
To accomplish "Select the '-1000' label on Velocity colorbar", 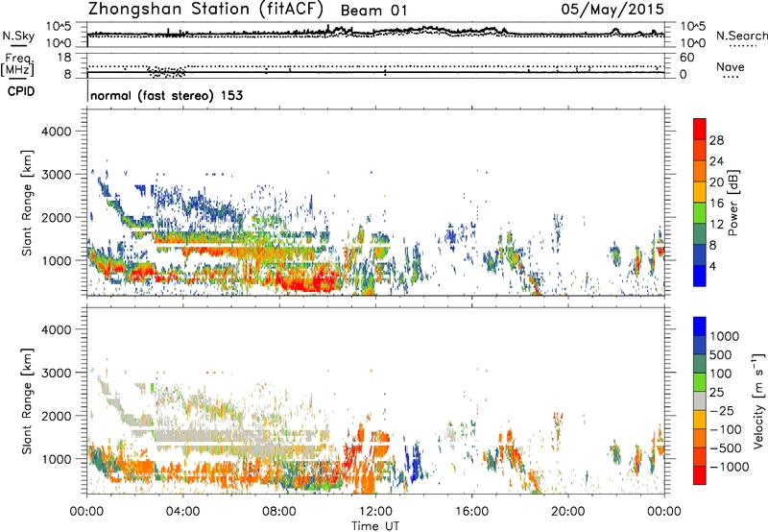I will 730,467.
